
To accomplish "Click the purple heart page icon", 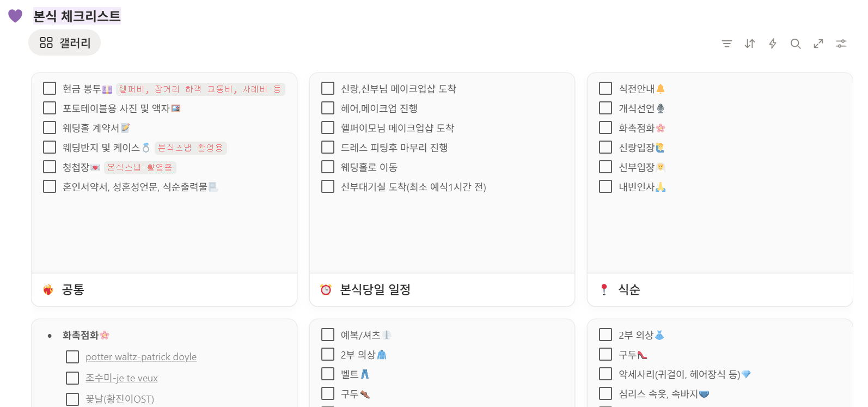I will pos(15,16).
